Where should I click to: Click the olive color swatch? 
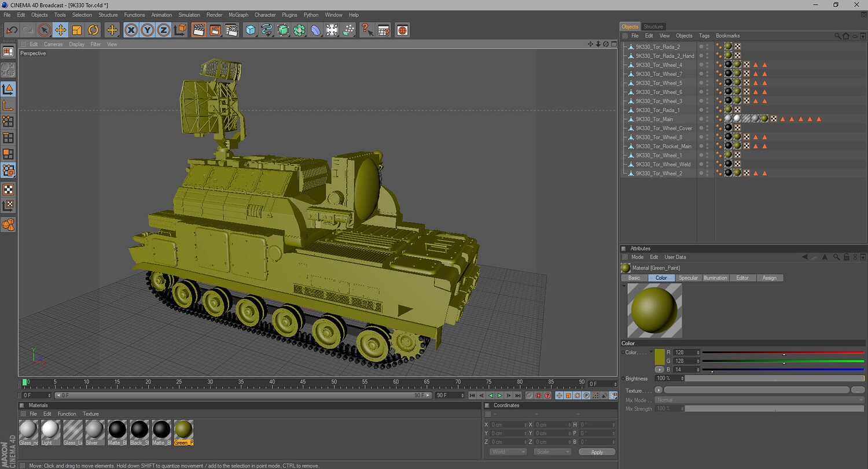click(660, 357)
